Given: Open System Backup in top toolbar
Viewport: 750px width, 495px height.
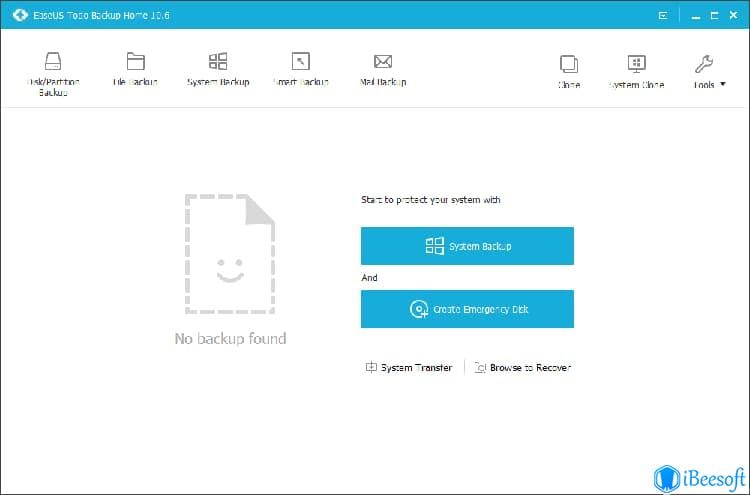Looking at the screenshot, I should 218,69.
